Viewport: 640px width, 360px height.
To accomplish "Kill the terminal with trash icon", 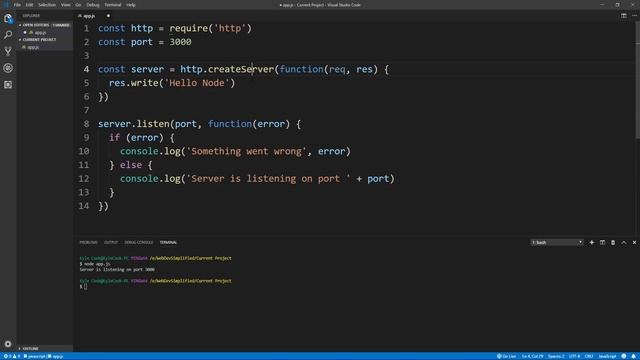I will point(613,242).
